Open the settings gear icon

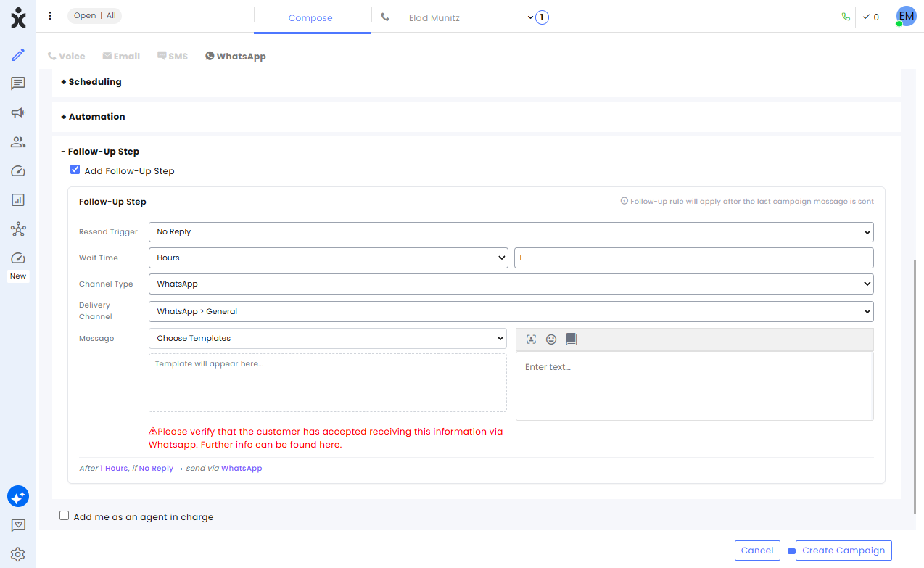(18, 554)
